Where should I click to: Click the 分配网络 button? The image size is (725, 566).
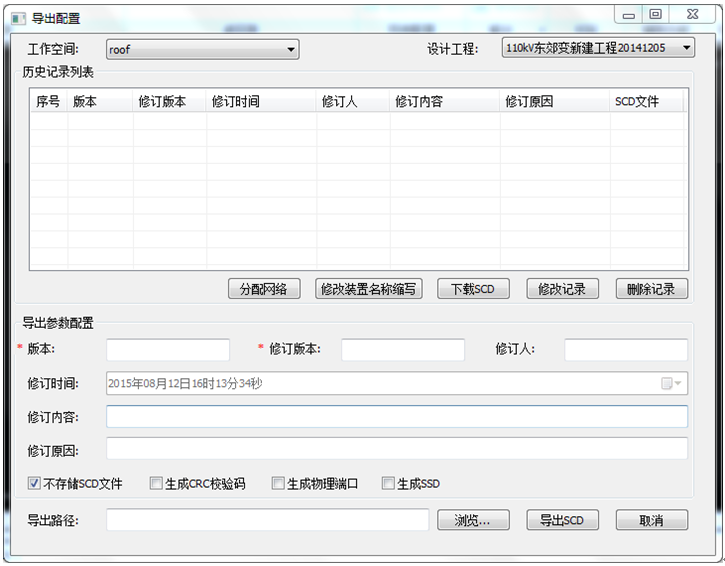[264, 289]
